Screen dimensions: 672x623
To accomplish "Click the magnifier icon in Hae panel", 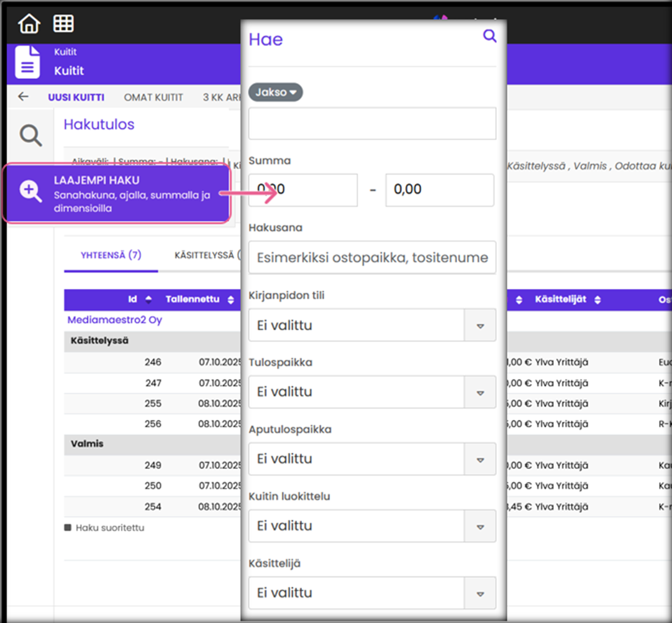I will [489, 37].
